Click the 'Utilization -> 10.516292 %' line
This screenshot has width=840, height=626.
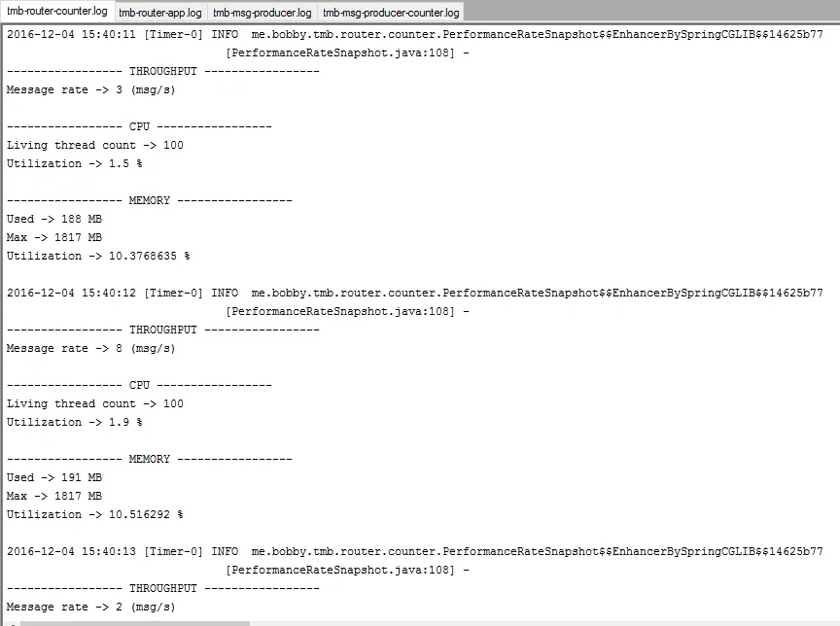point(95,514)
